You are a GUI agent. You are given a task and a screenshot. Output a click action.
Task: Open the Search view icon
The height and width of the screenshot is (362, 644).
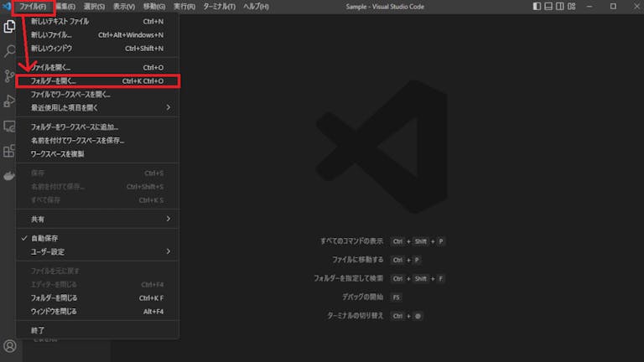(x=9, y=51)
